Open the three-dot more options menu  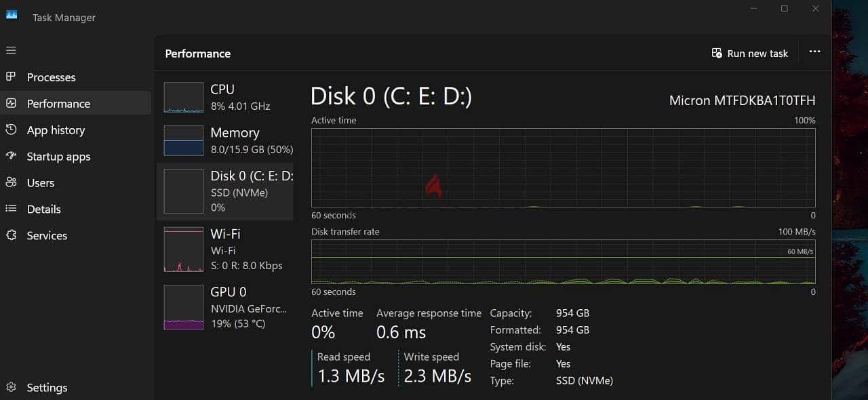[814, 52]
